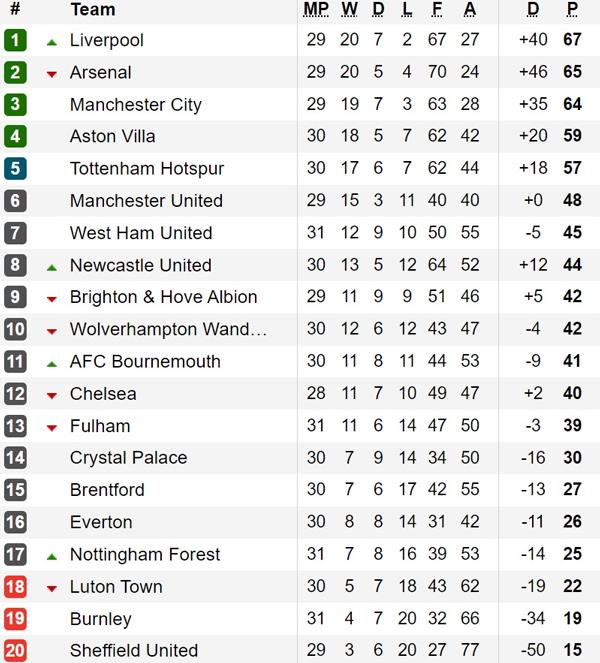Image resolution: width=600 pixels, height=663 pixels.
Task: Open the Manchester City team link
Action: coord(135,104)
